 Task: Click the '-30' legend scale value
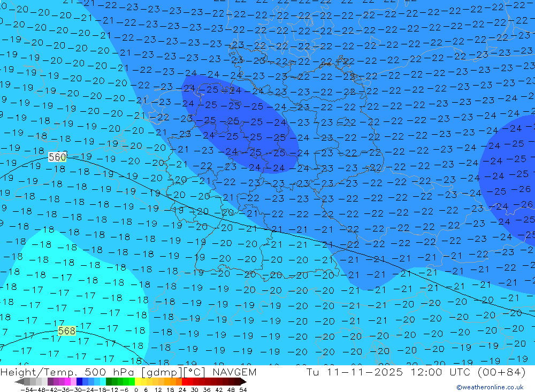pos(76,390)
